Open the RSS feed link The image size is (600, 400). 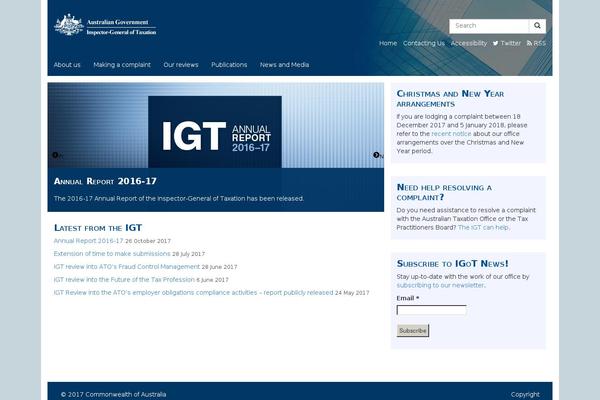tap(536, 43)
